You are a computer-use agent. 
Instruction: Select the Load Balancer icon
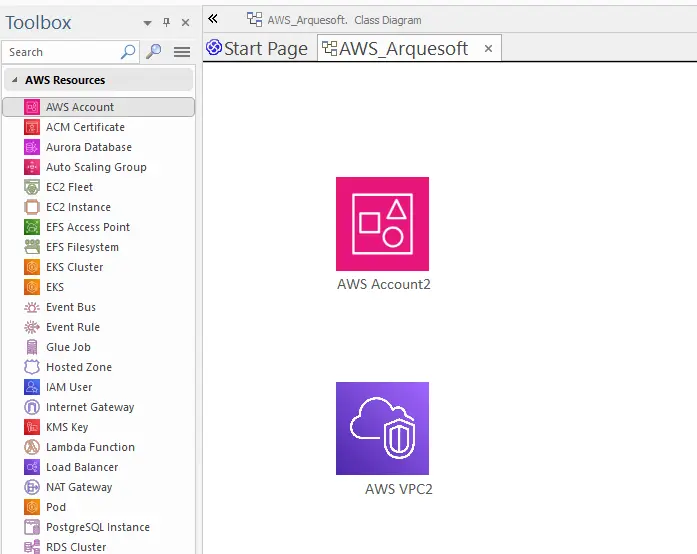click(32, 467)
